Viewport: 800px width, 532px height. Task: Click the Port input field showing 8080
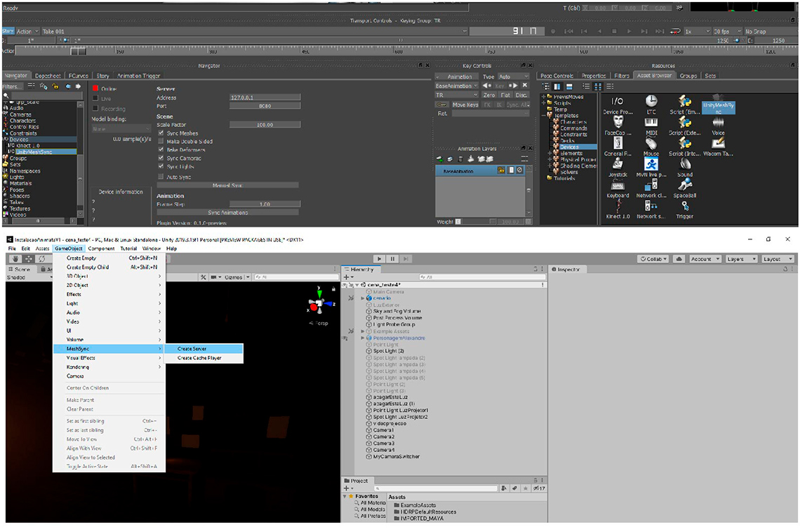265,106
